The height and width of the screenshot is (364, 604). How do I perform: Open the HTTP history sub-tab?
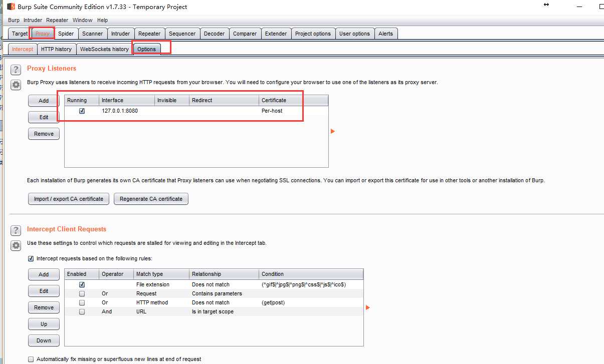tap(56, 49)
